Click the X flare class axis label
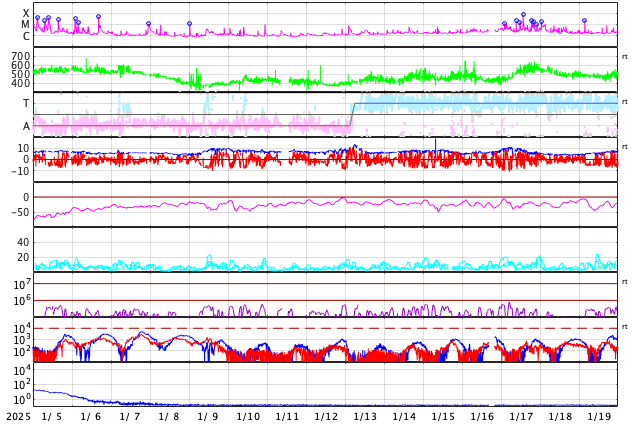 coord(26,13)
